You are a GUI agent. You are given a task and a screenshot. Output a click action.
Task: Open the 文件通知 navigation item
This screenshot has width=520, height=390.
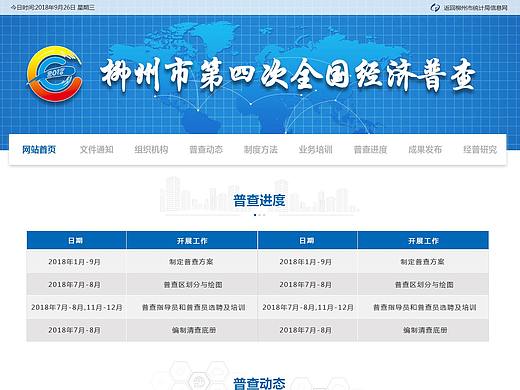[97, 150]
